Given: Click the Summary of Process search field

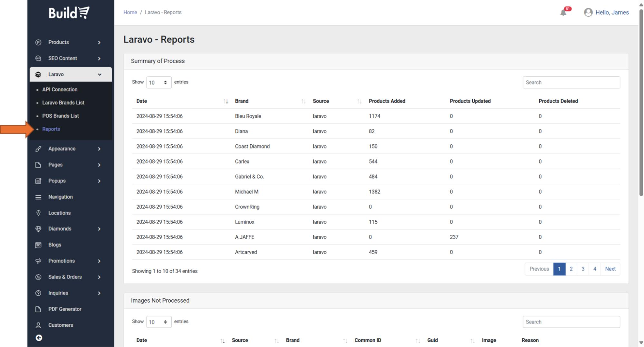Looking at the screenshot, I should click(x=571, y=82).
